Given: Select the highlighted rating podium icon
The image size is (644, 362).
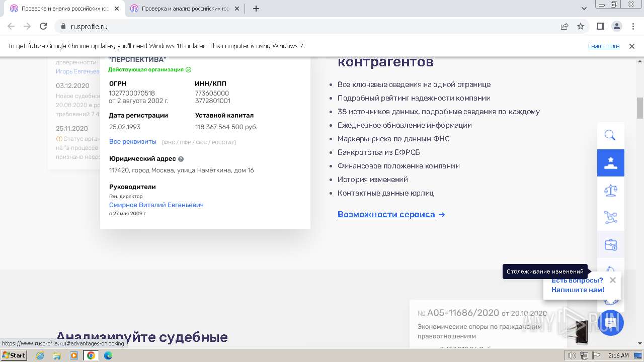Looking at the screenshot, I should point(610,162).
